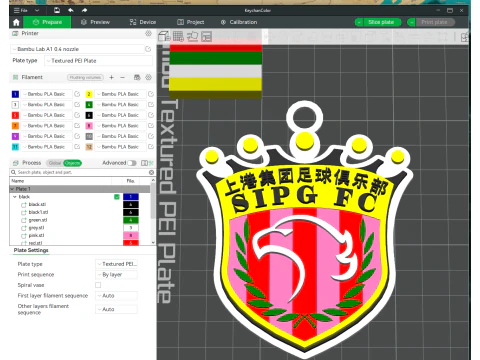This screenshot has height=360, width=480.
Task: Edit filament 2 preset icon
Action: coord(151,94)
